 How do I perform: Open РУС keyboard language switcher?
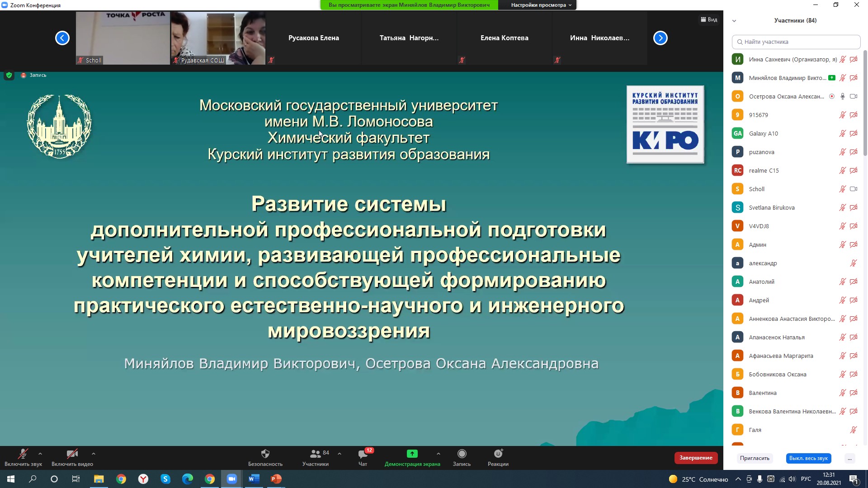click(x=806, y=479)
